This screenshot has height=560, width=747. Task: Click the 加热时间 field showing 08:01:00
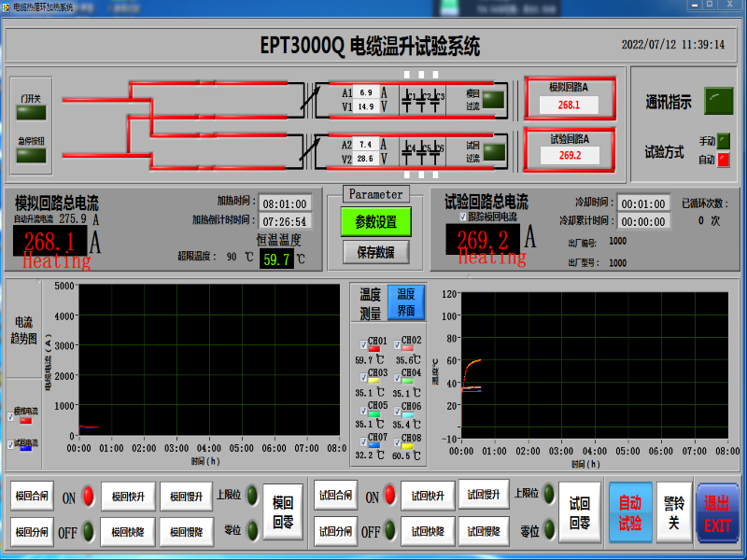pos(285,203)
